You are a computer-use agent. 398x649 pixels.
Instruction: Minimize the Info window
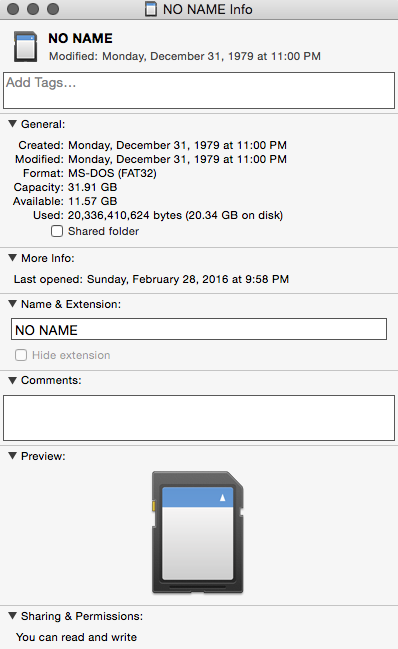pos(33,9)
